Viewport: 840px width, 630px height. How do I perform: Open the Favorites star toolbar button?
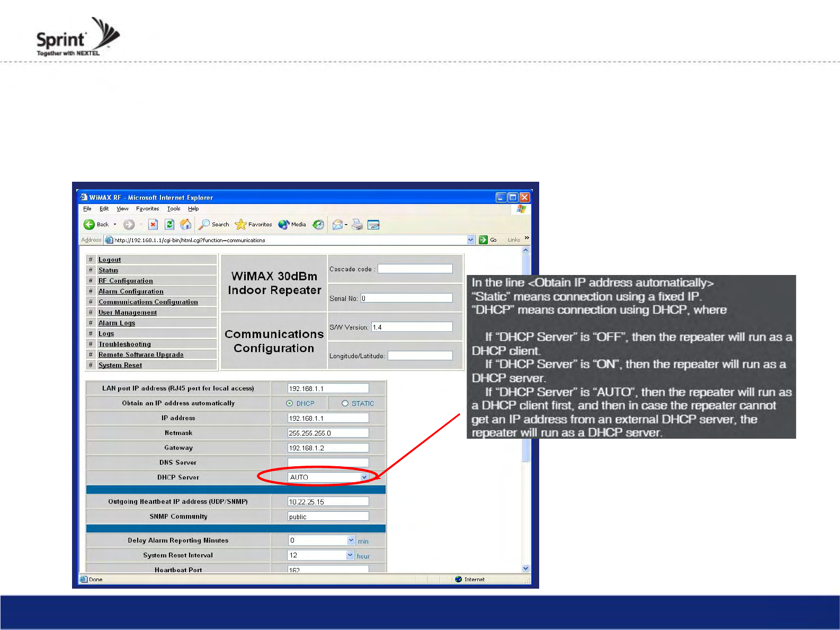pos(253,225)
